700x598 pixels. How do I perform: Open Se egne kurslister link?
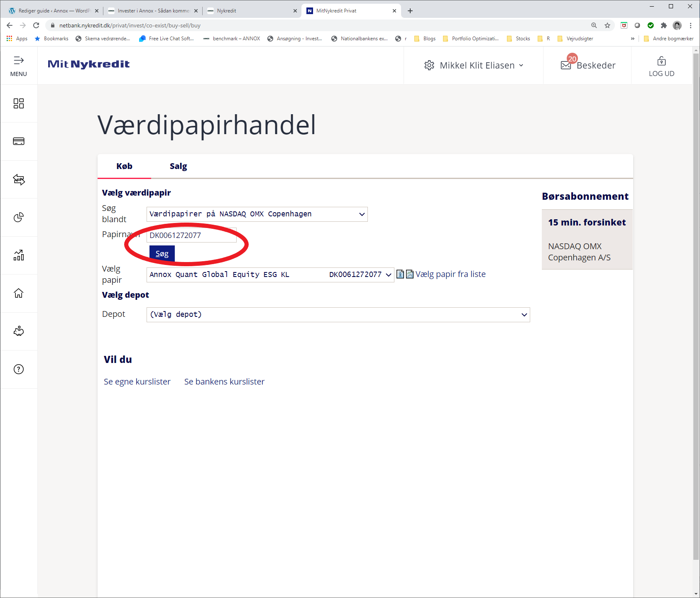point(137,382)
